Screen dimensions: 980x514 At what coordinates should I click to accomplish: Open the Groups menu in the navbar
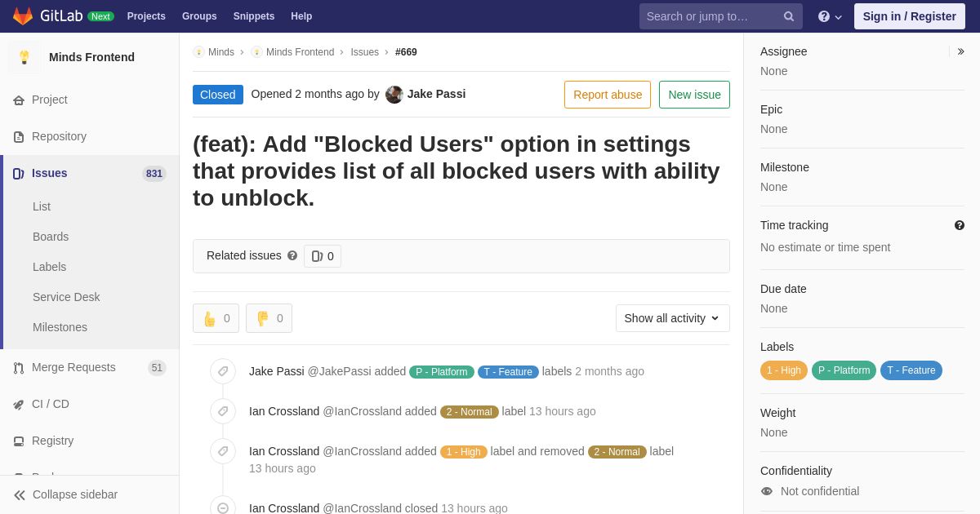tap(199, 16)
